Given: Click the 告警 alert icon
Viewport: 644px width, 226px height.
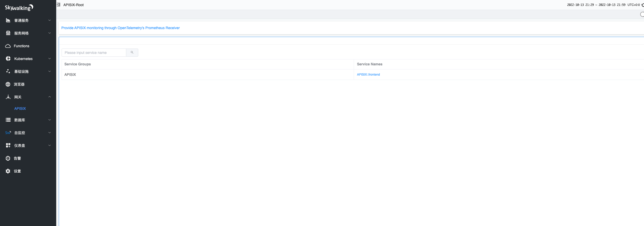Looking at the screenshot, I should [8, 158].
